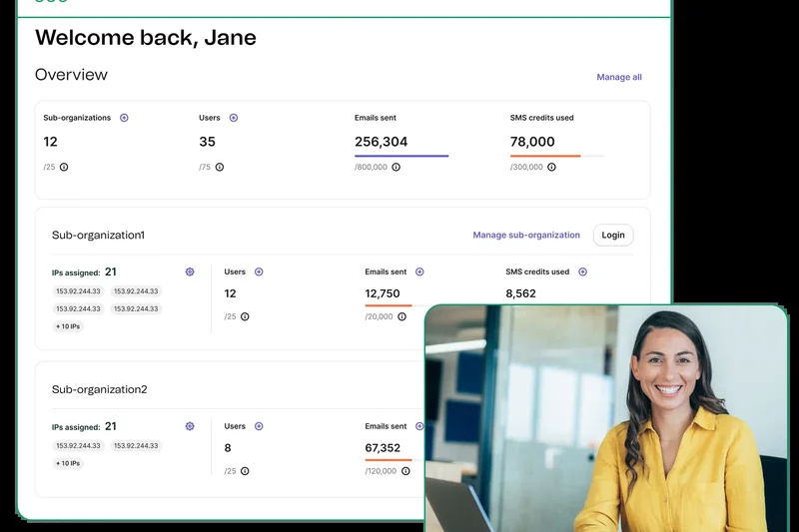Click plus icon beside SMS credits used in Sub-organization1

coord(583,271)
